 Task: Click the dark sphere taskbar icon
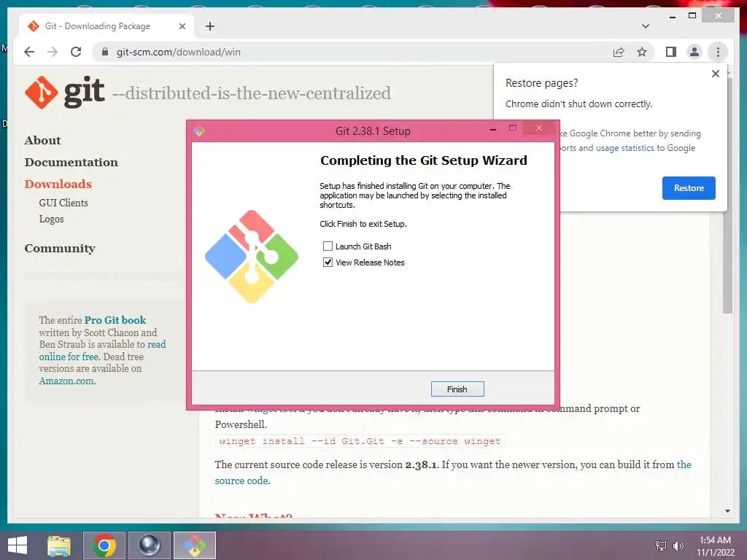tap(149, 545)
